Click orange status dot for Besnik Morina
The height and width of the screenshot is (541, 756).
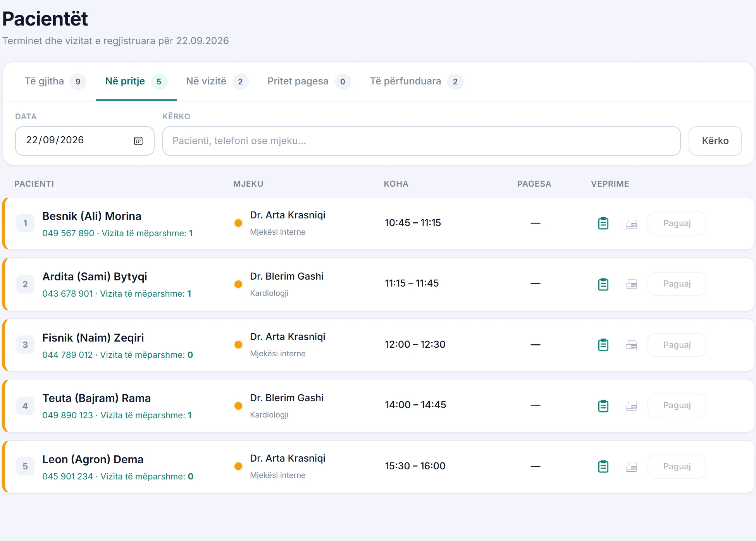click(x=238, y=223)
